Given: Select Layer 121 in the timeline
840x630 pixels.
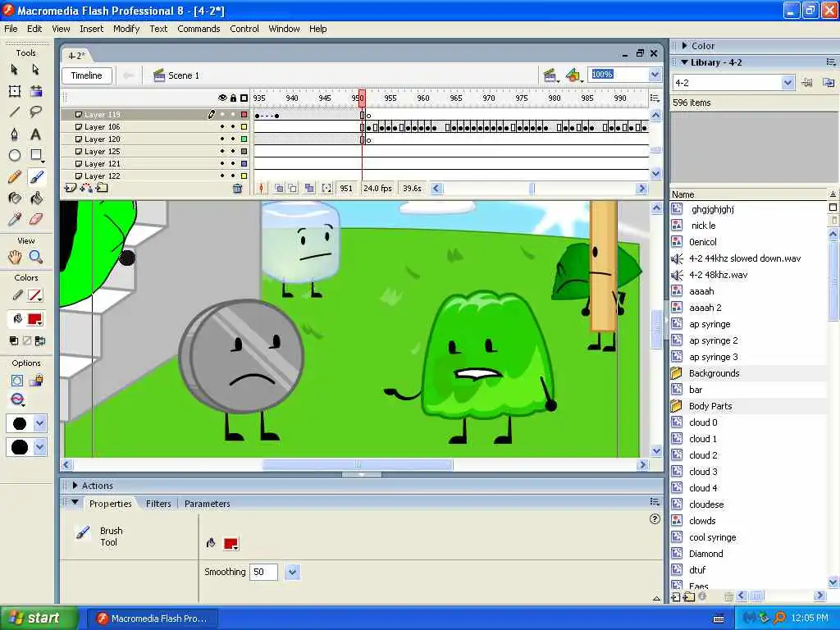Looking at the screenshot, I should (102, 164).
